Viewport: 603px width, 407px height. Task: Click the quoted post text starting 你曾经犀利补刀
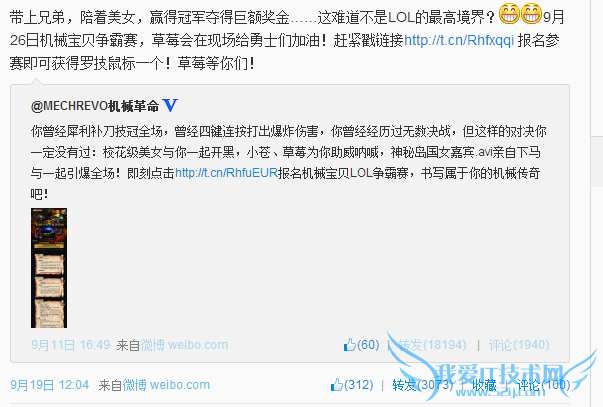288,162
